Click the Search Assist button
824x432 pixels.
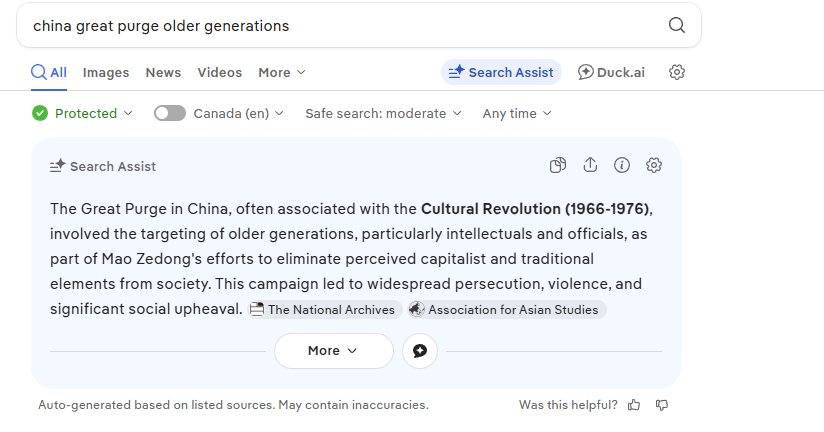pyautogui.click(x=501, y=72)
